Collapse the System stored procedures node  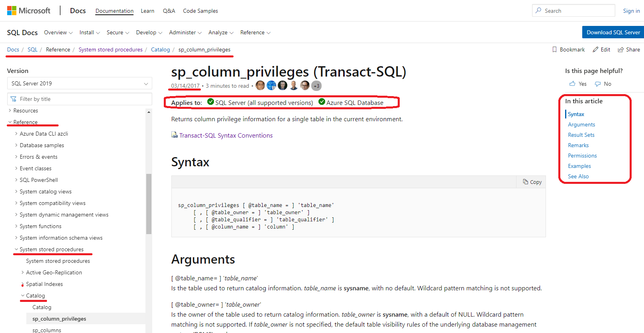[16, 249]
